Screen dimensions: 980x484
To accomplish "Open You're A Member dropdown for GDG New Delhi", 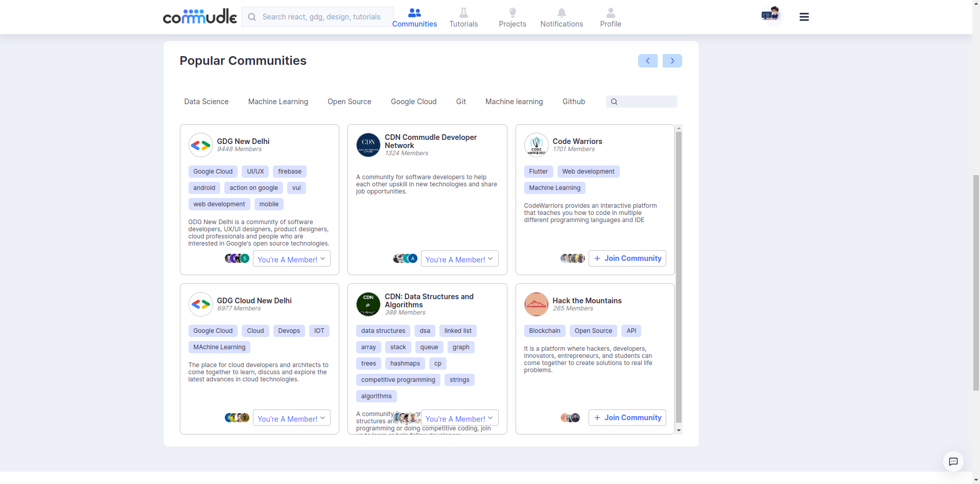I will point(292,259).
